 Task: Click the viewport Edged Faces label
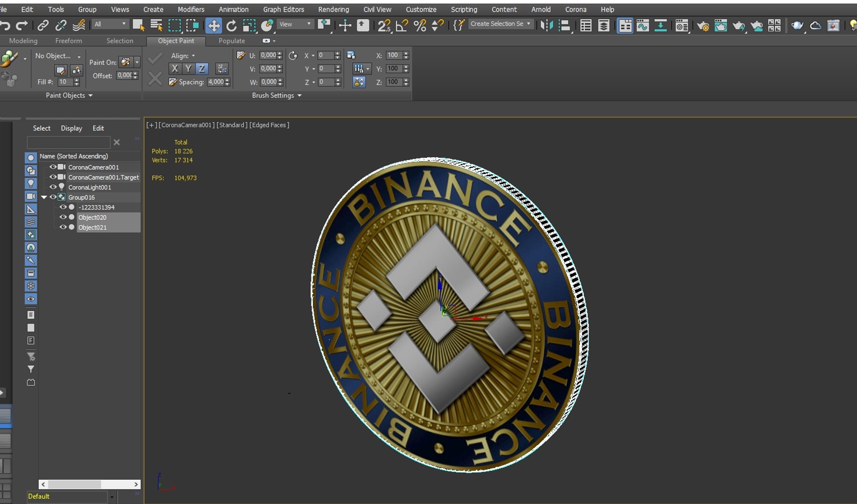269,125
